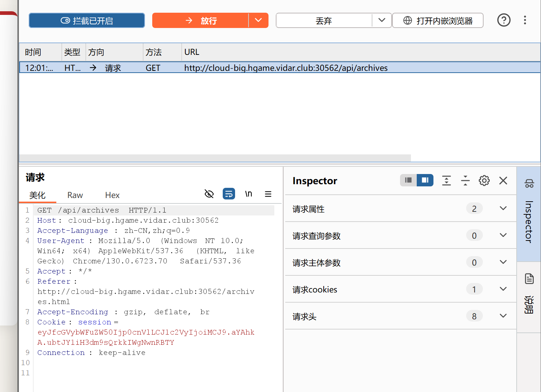This screenshot has width=541, height=392.
Task: Expand all Inspector sections icon
Action: click(446, 181)
